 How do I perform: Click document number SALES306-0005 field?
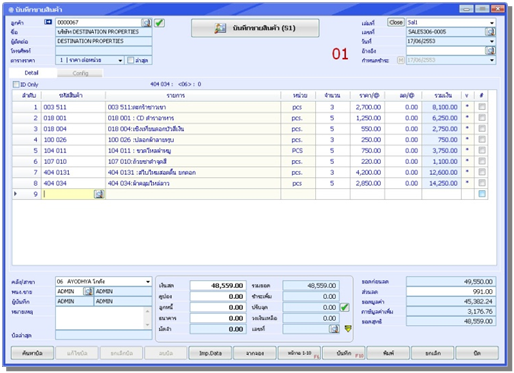pyautogui.click(x=446, y=32)
